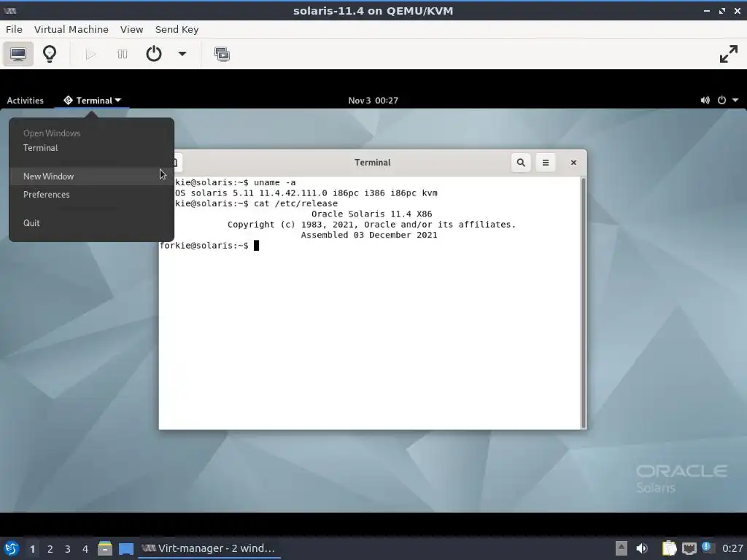The image size is (747, 560).
Task: Click the Run virtual machine play icon
Action: (x=90, y=54)
